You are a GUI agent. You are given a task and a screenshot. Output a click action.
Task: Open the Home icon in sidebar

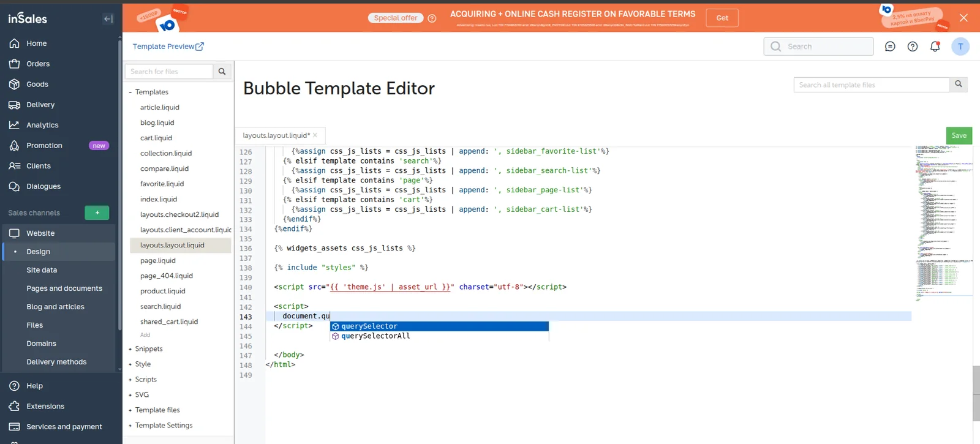click(15, 43)
